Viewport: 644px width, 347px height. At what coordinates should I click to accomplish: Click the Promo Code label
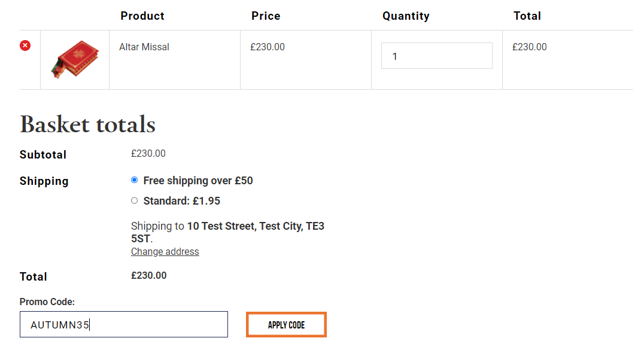point(47,302)
